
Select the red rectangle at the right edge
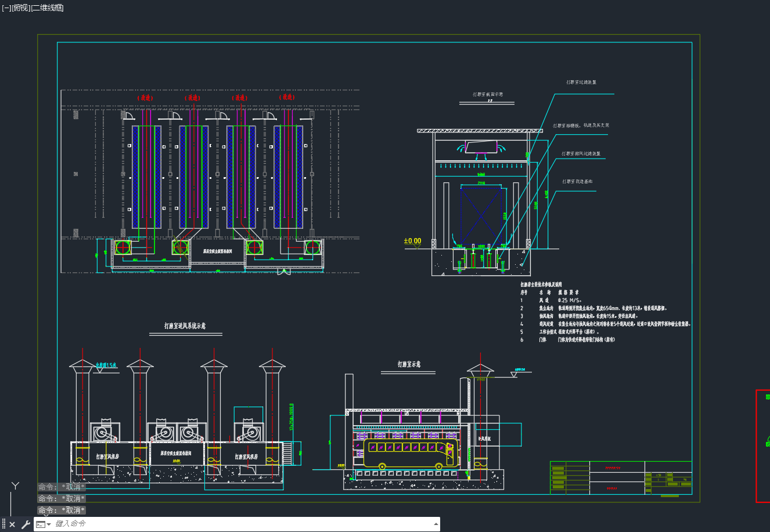pyautogui.click(x=762, y=445)
